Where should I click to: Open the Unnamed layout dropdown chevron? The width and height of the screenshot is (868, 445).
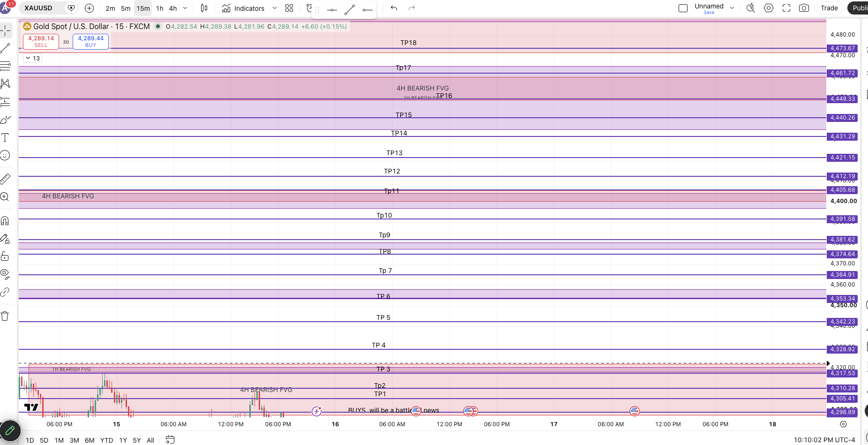[x=732, y=8]
